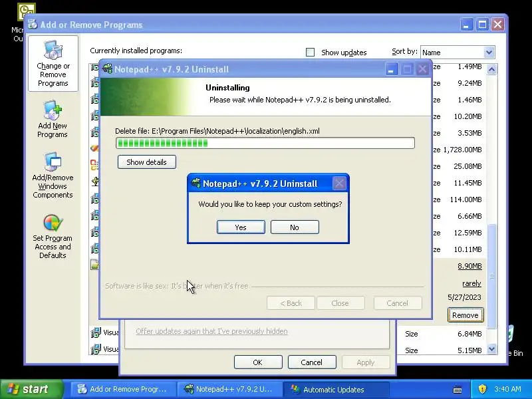The image size is (532, 399).
Task: Select the 6.84MB Visual program row icon
Action: pyautogui.click(x=96, y=332)
